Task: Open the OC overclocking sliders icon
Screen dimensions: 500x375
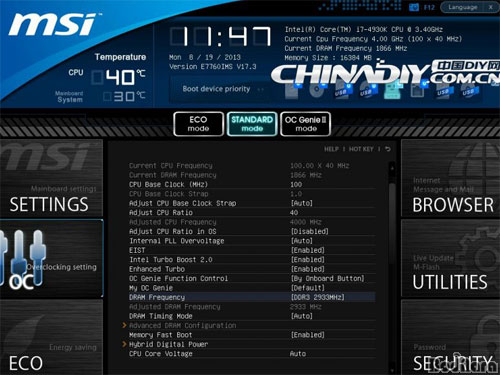Action: coord(23,258)
